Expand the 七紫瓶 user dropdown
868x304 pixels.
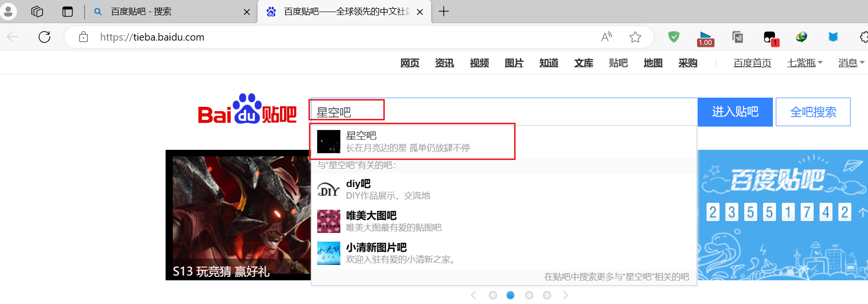805,63
